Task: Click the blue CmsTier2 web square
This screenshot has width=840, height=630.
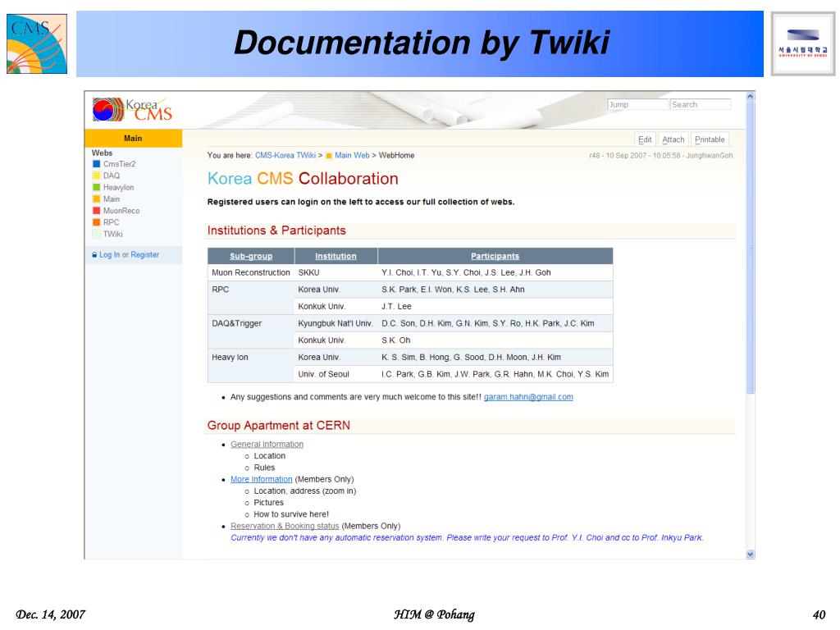Action: [97, 164]
